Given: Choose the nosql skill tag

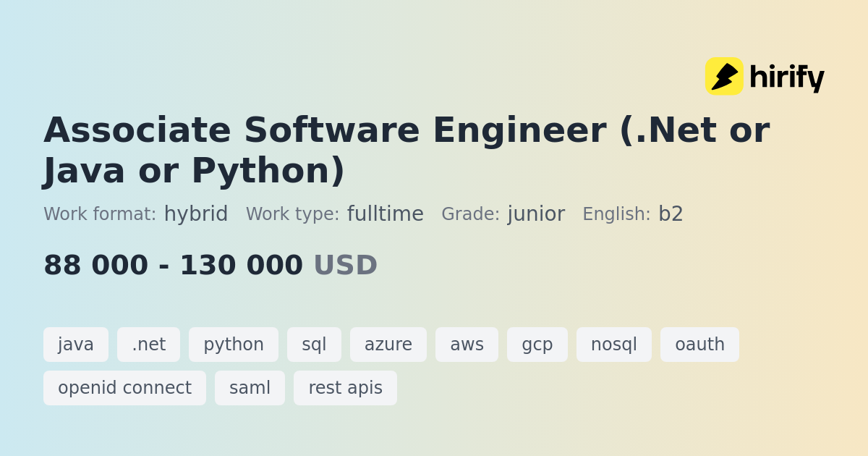Looking at the screenshot, I should click(614, 345).
